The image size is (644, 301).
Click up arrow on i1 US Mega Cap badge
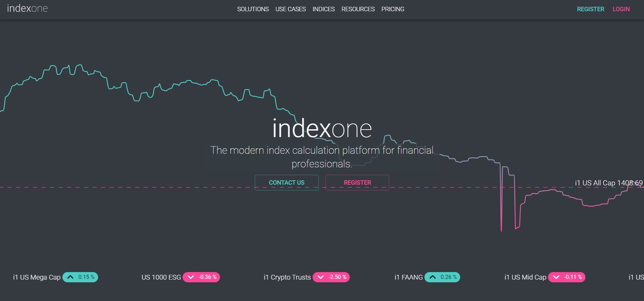[x=70, y=277]
